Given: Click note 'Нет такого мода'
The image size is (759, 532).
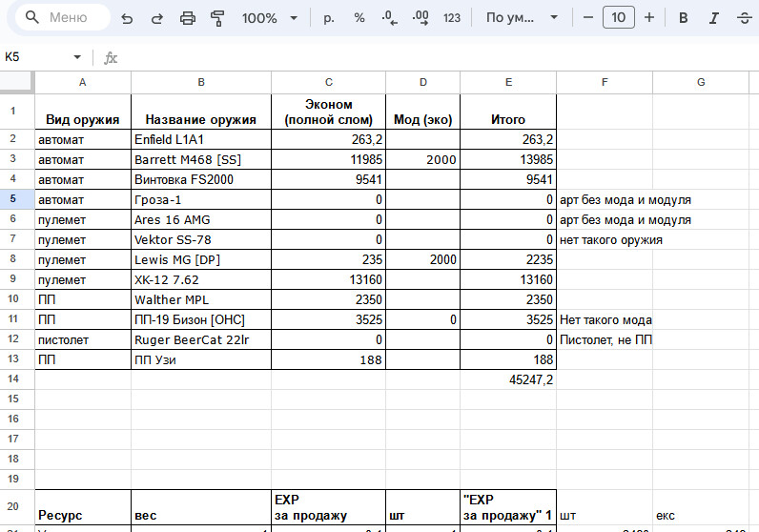Looking at the screenshot, I should click(x=605, y=319).
